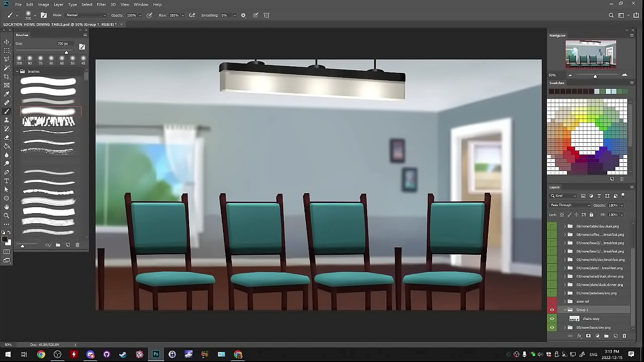Click the Google Chrome taskbar icon
The width and height of the screenshot is (644, 362).
[x=41, y=354]
